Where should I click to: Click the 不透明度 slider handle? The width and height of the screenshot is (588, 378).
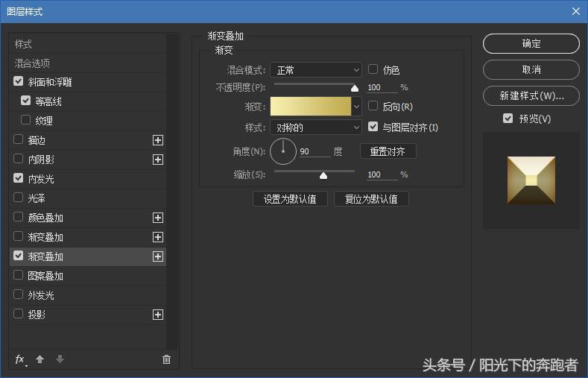click(355, 89)
